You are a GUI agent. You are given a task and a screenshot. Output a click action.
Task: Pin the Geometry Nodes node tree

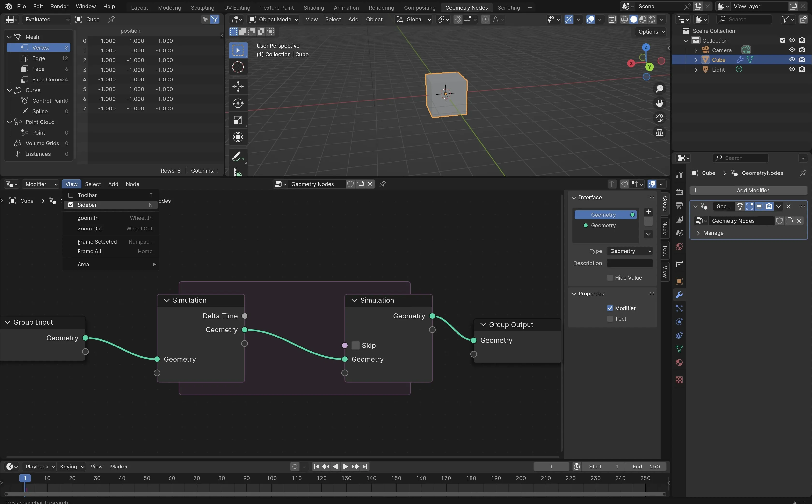(382, 184)
